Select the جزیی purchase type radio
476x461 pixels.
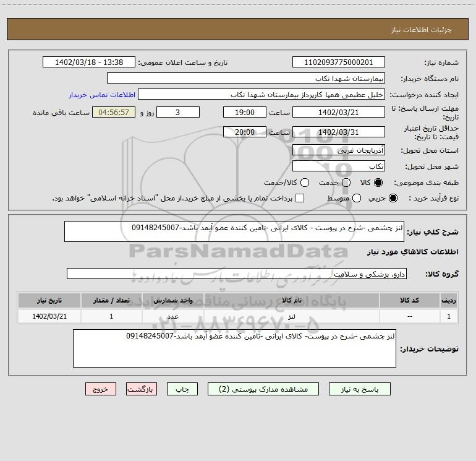coord(393,198)
